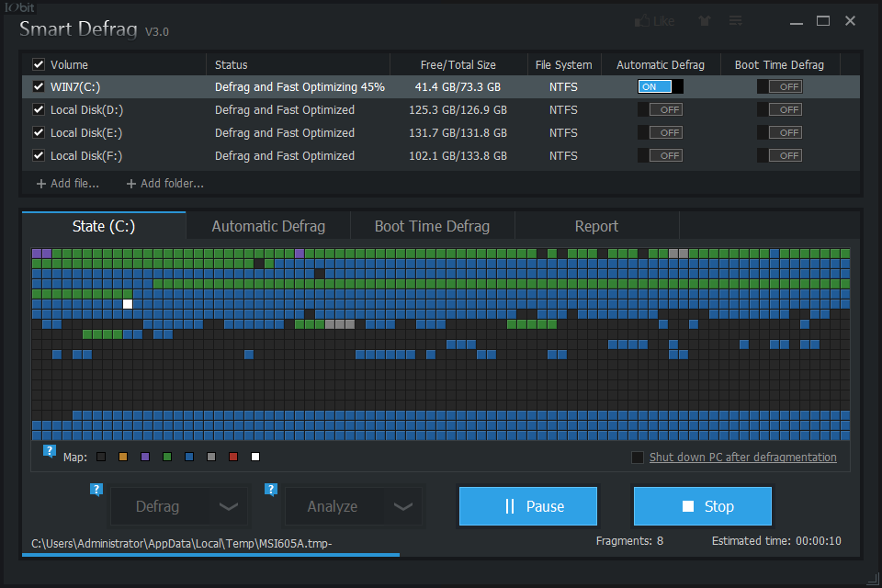Uncheck the Local Disk(E:) checkbox
The height and width of the screenshot is (588, 882).
39,133
